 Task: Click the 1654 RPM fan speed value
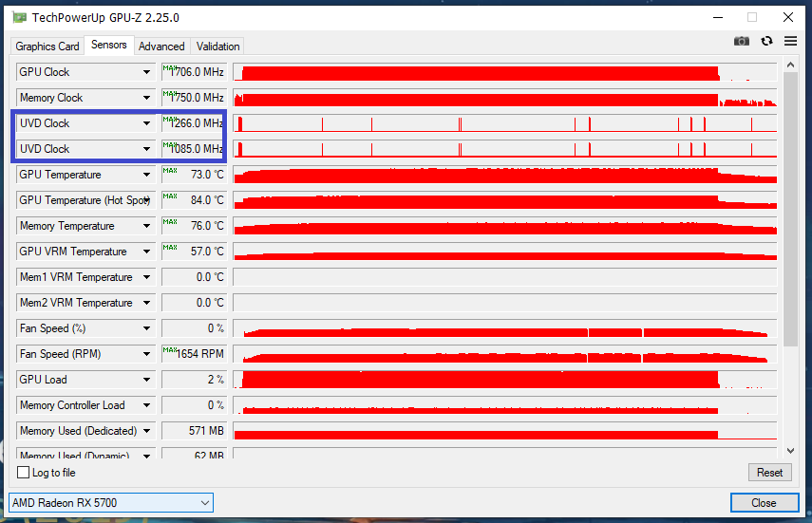click(194, 354)
